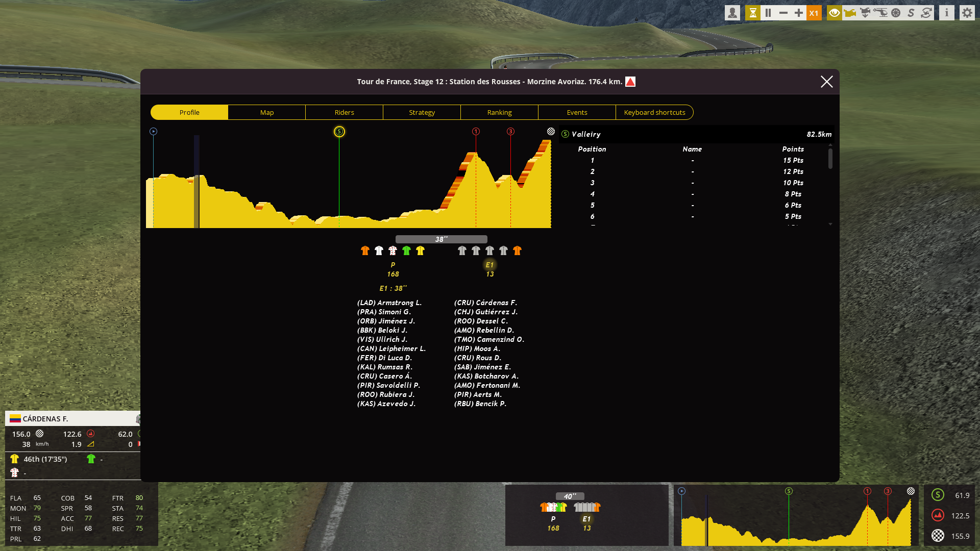Click the 38'' time gap bar

click(442, 239)
